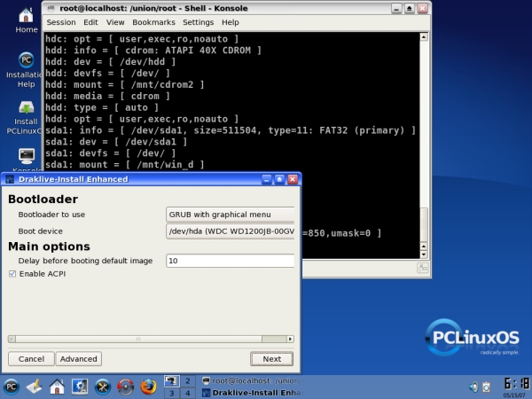
Task: Click the Konsole bottom-right corner icon
Action: pos(422,268)
